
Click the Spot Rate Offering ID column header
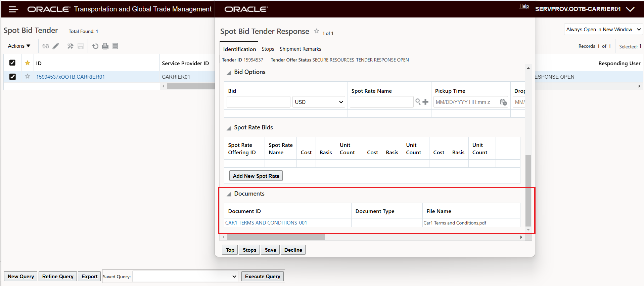click(x=242, y=149)
